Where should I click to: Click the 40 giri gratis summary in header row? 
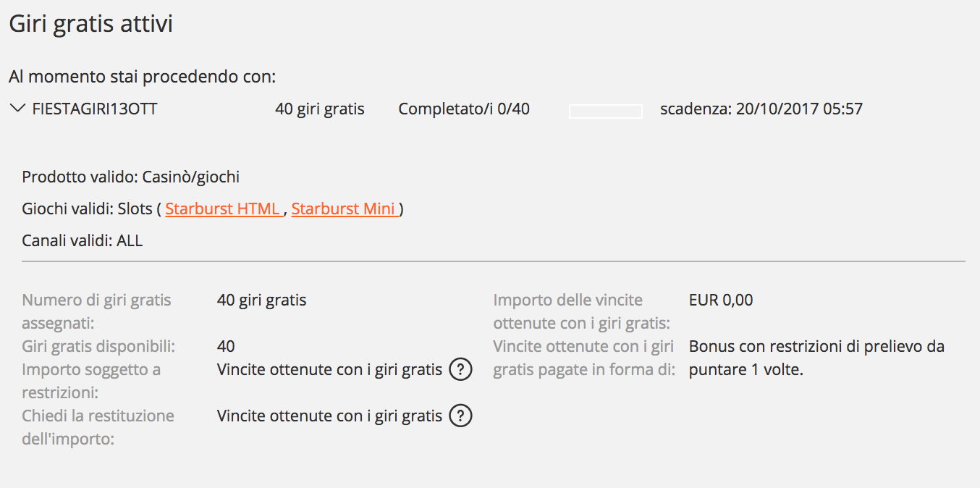click(320, 109)
